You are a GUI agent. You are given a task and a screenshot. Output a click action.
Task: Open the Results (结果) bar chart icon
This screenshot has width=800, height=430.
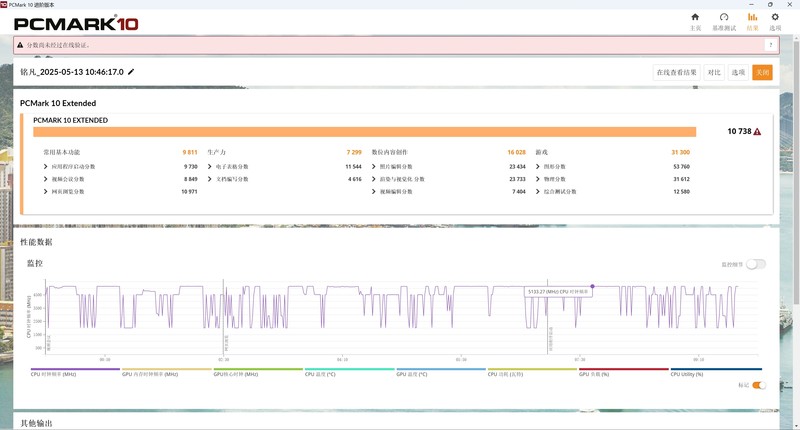point(752,18)
